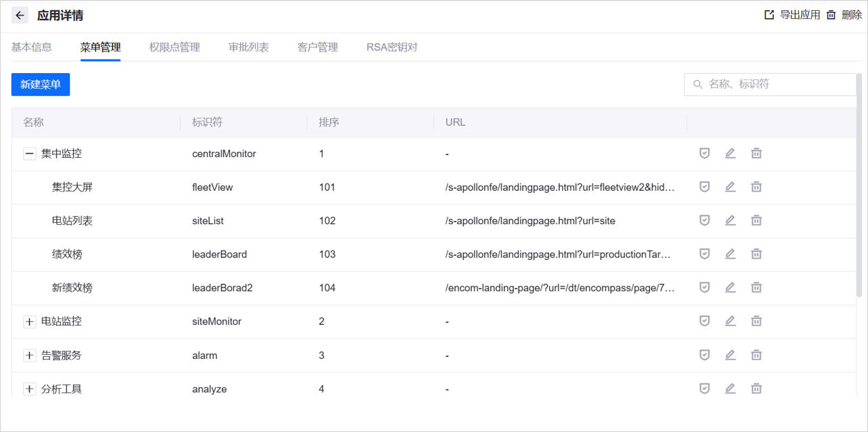Expand the 分析工具 menu tree
Screen dimensions: 868x432
tap(29, 388)
